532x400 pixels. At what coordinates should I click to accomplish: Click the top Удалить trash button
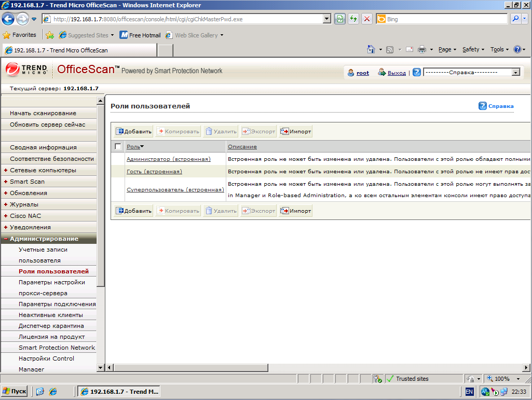pyautogui.click(x=221, y=132)
